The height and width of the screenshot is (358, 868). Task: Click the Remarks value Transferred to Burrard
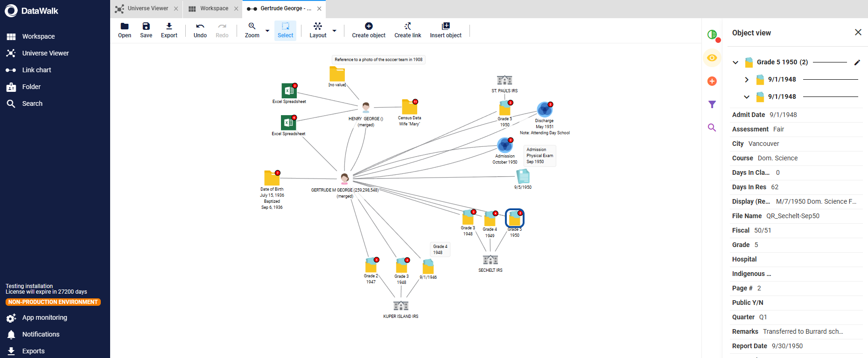pos(803,331)
